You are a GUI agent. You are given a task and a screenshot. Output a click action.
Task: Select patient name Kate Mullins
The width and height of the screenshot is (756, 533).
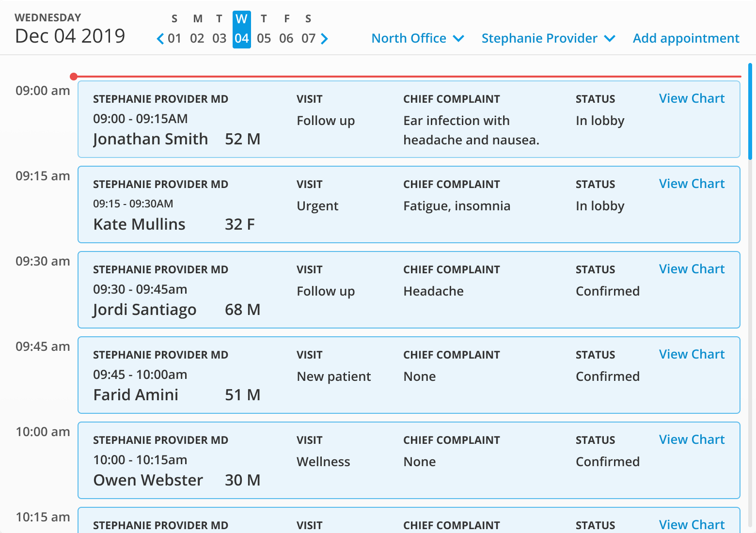(139, 224)
